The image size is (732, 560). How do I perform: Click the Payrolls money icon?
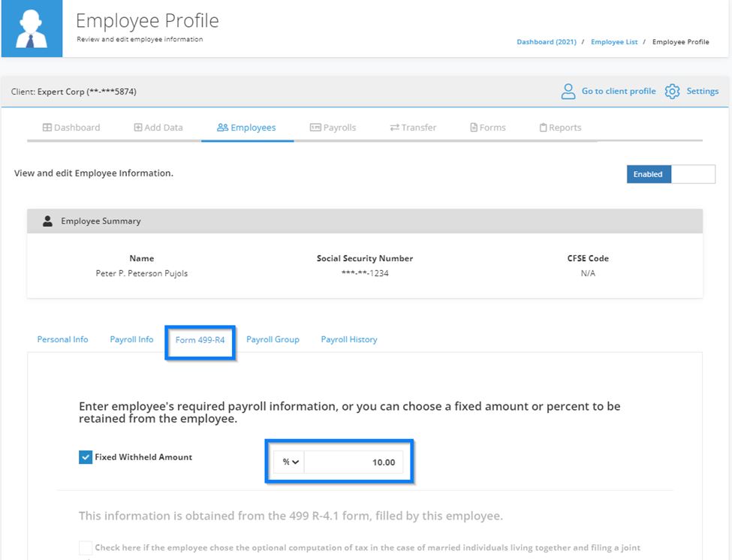(315, 128)
